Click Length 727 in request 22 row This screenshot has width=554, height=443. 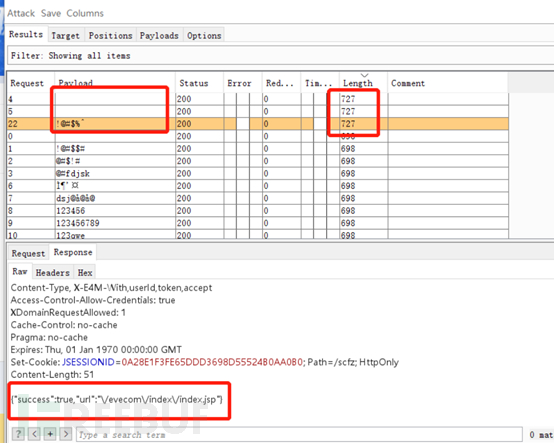(x=348, y=124)
